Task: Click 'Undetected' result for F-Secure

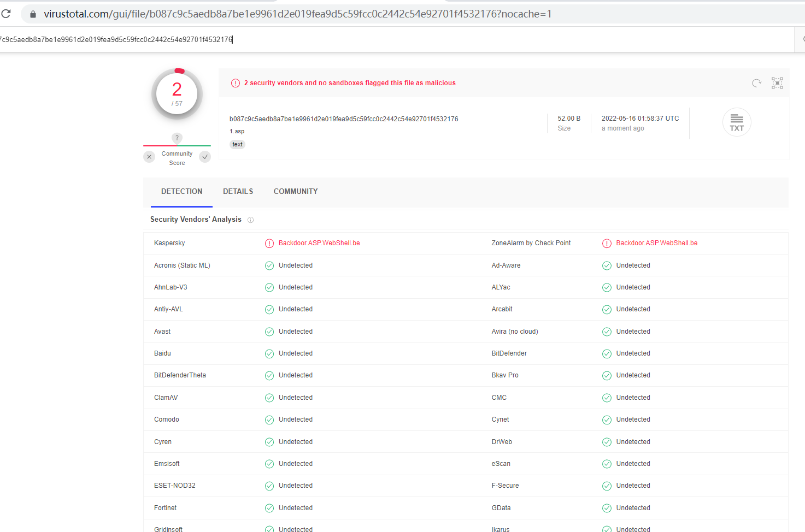Action: (633, 486)
